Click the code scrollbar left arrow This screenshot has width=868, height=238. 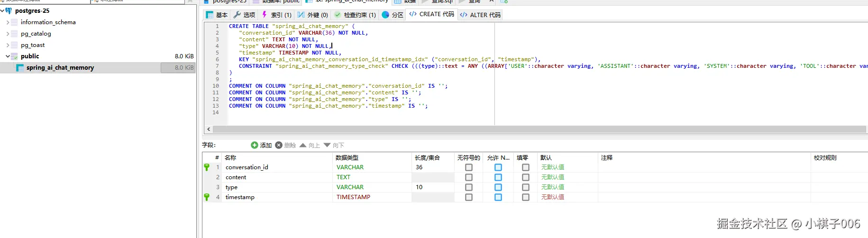point(209,129)
